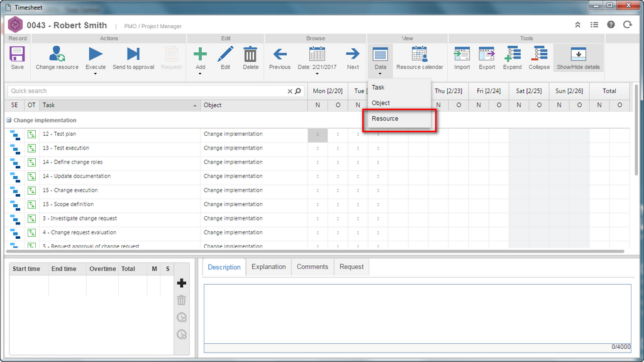The width and height of the screenshot is (644, 362).
Task: Select the row 3 - Investigate change request
Action: coord(317,219)
